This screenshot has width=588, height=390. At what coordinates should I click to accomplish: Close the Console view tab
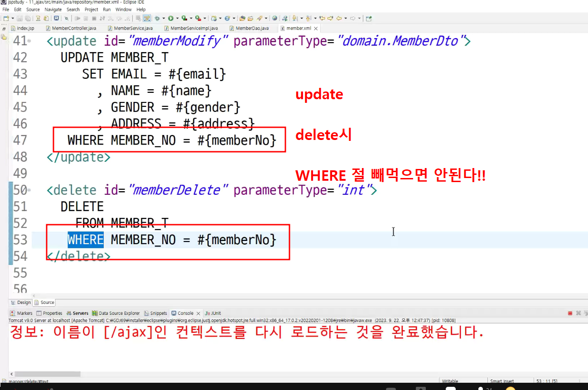pos(198,313)
